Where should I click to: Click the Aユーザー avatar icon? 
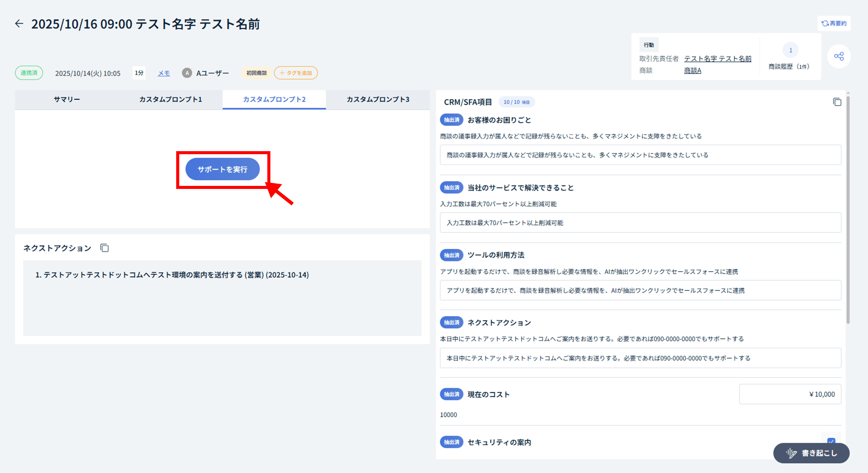(x=187, y=73)
